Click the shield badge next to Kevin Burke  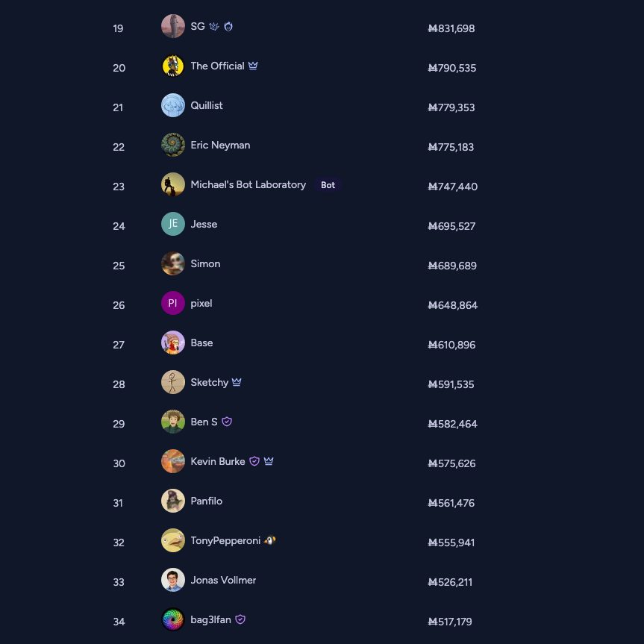[254, 461]
